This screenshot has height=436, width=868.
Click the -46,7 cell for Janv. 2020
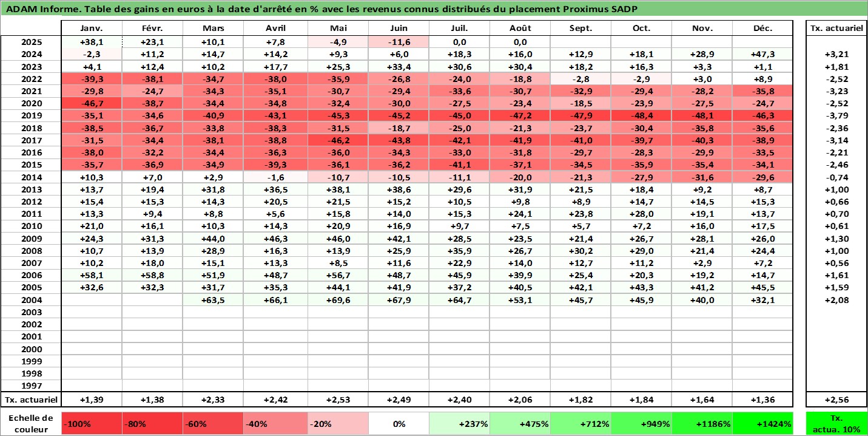[x=92, y=104]
